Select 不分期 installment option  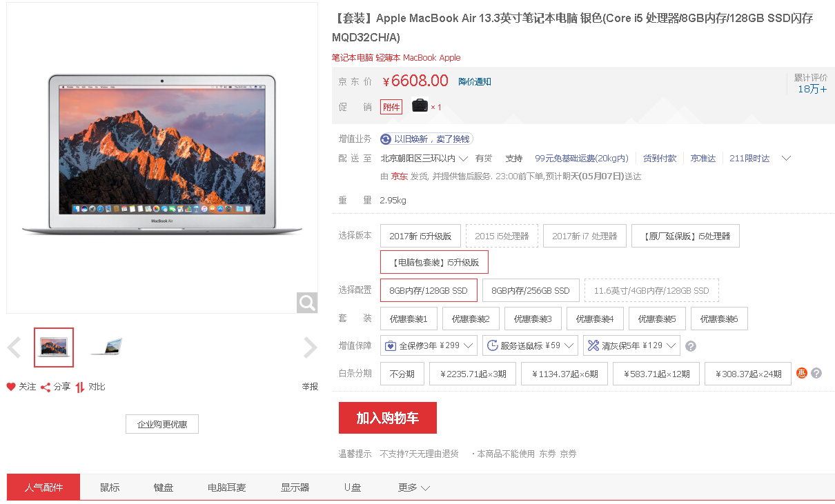click(402, 374)
